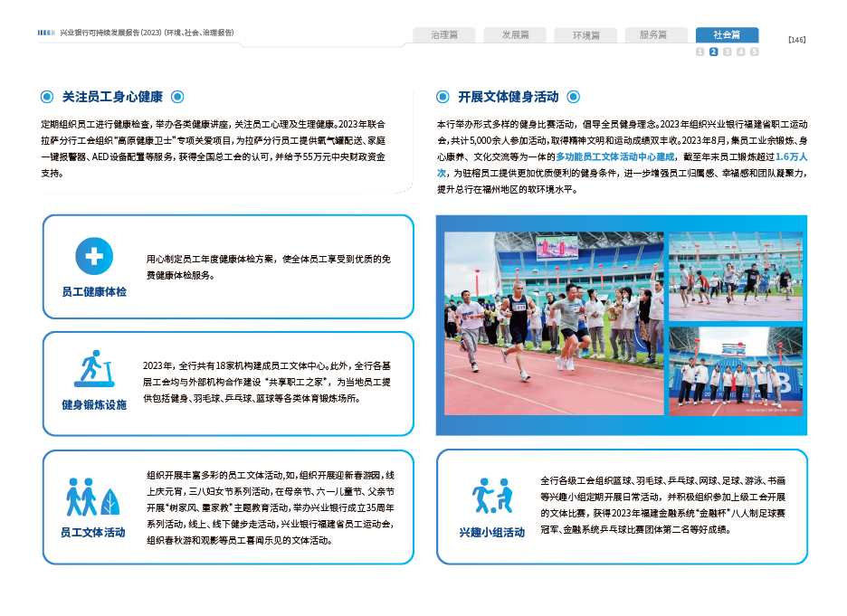
Task: Click the walking people cultural activities icon
Action: coord(93,497)
